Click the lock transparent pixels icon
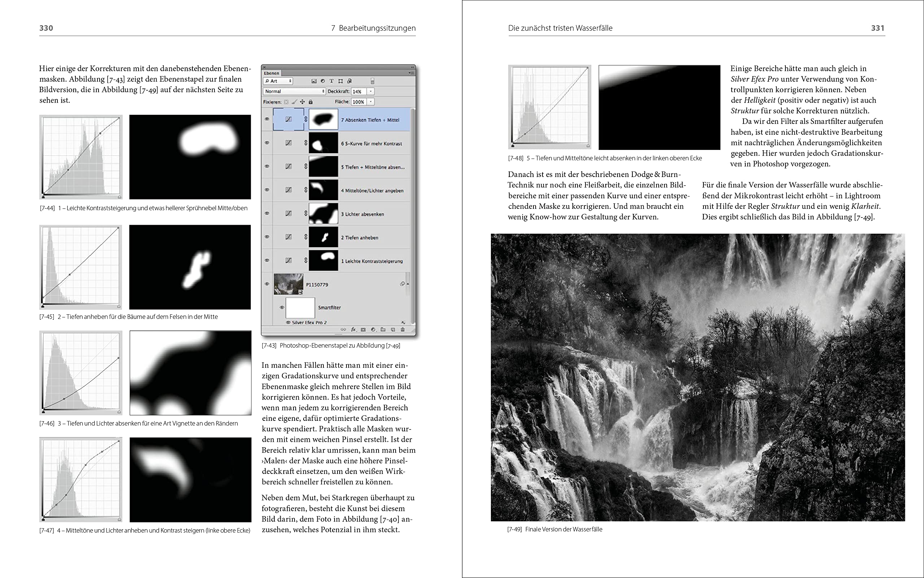This screenshot has width=924, height=578. click(x=286, y=102)
